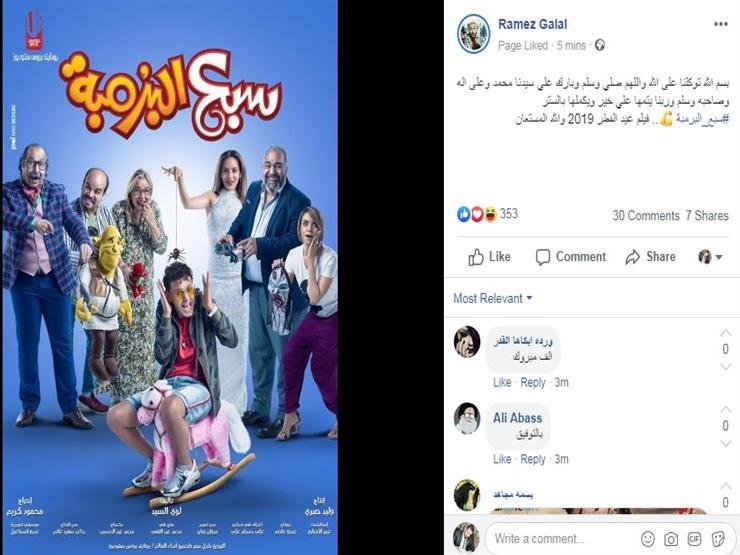
Task: Click the Like thumbs-up button
Action: point(489,257)
